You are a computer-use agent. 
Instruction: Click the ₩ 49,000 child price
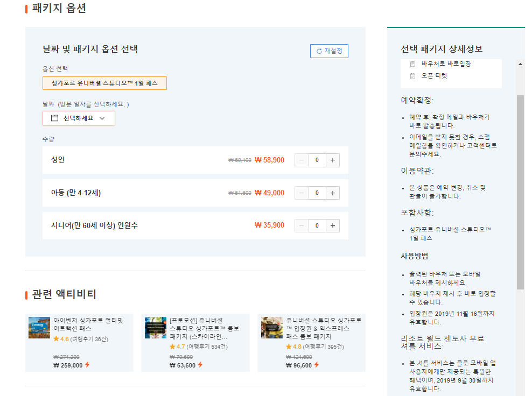click(x=269, y=193)
